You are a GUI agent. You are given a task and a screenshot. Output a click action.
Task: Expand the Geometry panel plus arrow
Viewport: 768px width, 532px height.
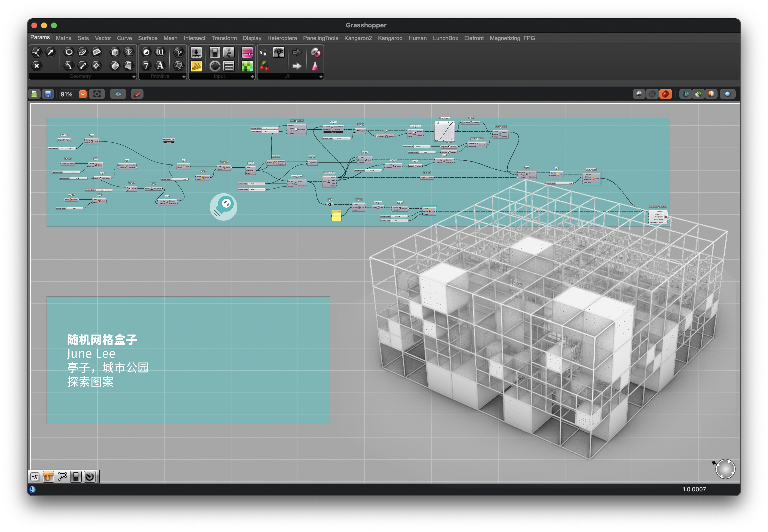(x=134, y=77)
